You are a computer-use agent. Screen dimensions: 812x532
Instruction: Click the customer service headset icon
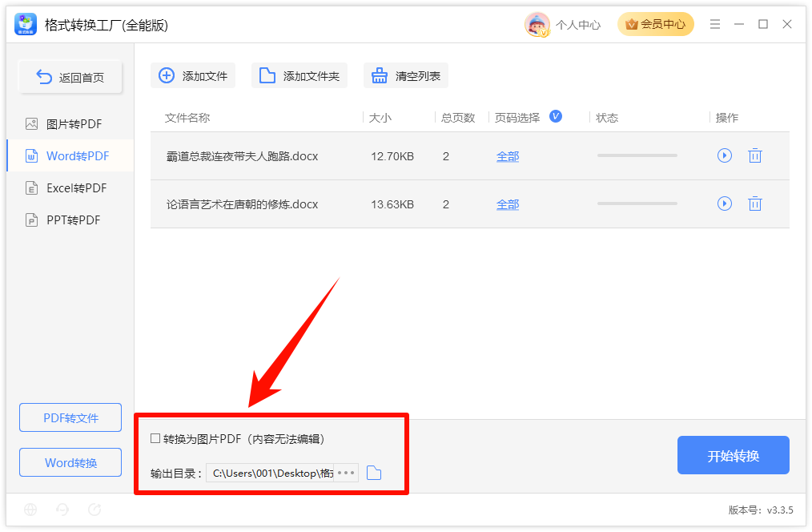62,510
